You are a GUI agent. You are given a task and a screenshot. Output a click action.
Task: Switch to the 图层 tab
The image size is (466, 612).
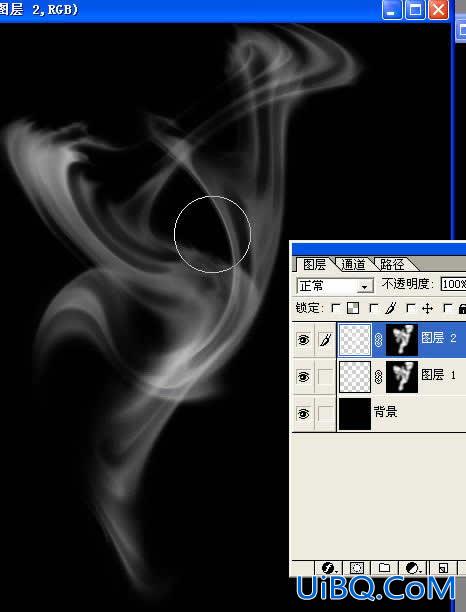[314, 264]
